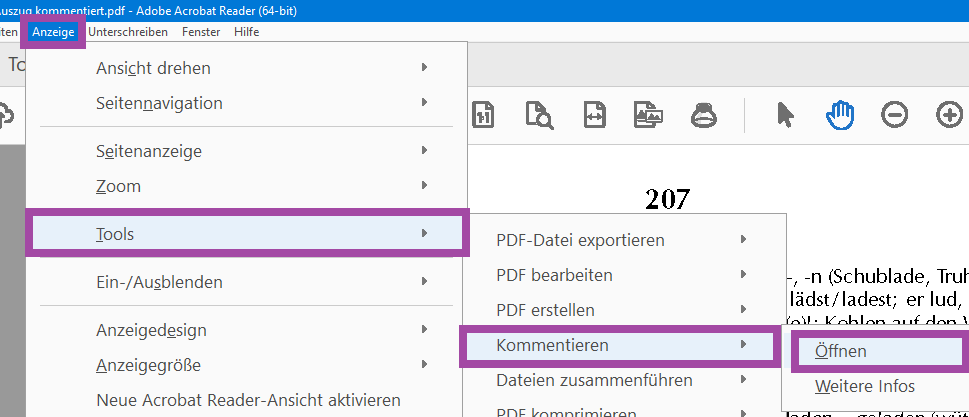Activate the hand pan tool
This screenshot has height=417, width=969.
[839, 114]
